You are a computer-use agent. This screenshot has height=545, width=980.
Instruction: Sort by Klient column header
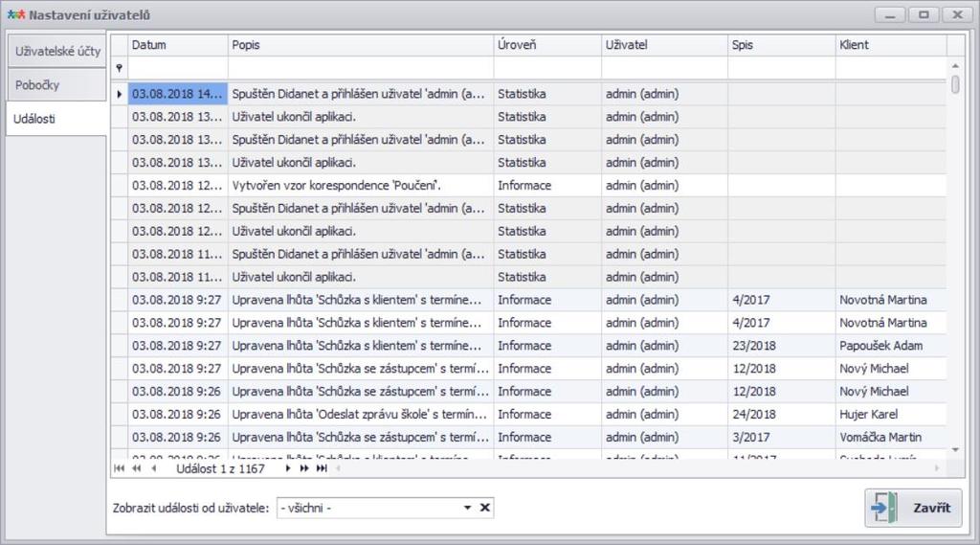(891, 45)
